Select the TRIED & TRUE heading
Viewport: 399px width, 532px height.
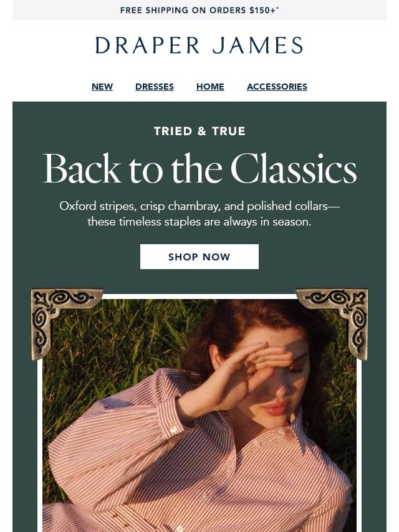pos(199,131)
